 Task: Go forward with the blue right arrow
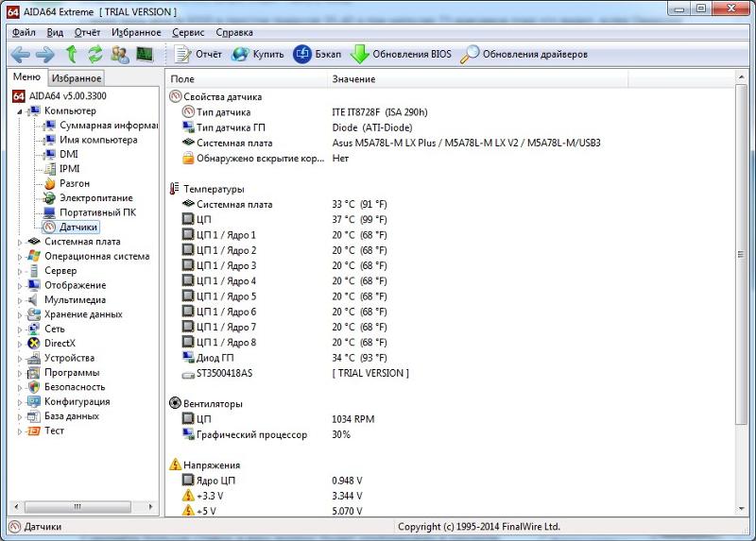click(x=45, y=55)
